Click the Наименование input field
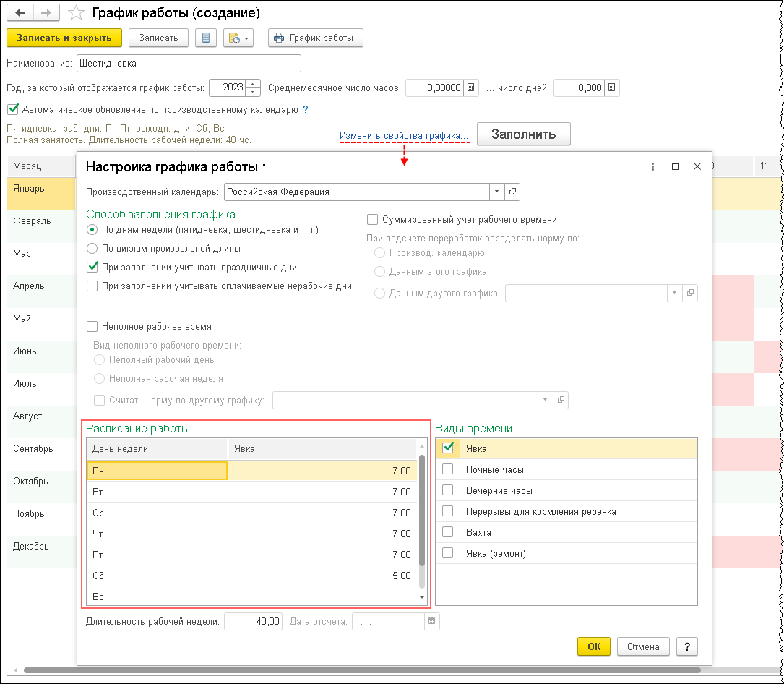The image size is (784, 684). [189, 64]
